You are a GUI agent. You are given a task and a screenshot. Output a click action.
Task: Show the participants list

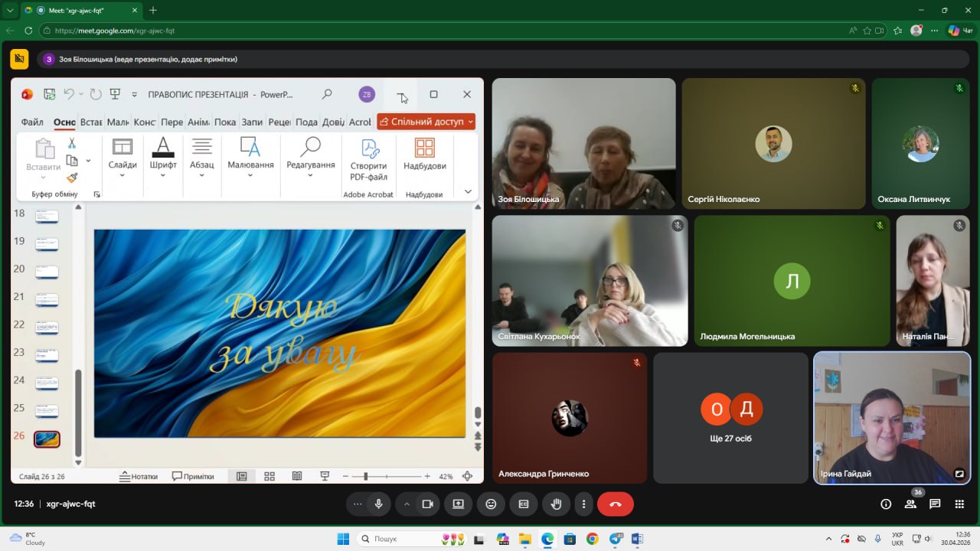910,504
